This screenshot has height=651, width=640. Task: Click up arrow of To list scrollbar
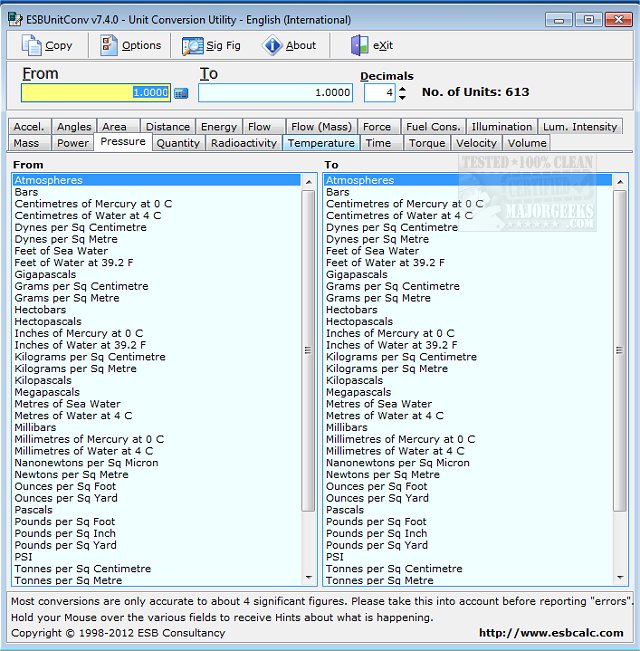(x=620, y=182)
